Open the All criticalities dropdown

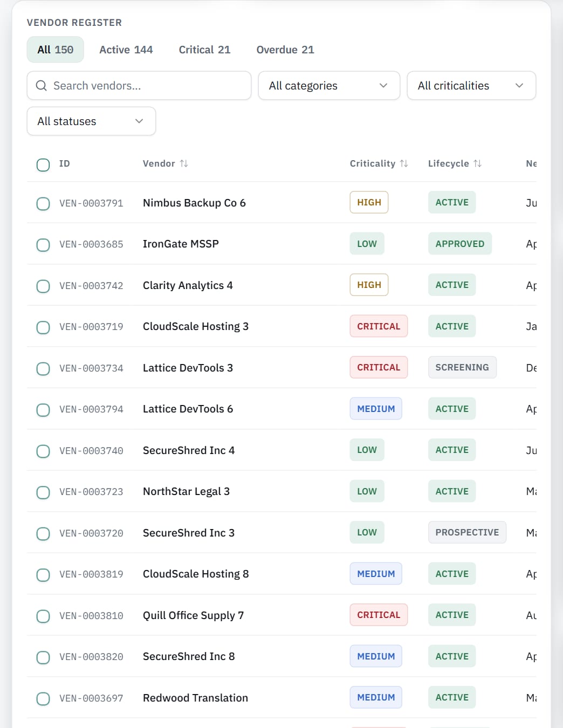coord(471,86)
